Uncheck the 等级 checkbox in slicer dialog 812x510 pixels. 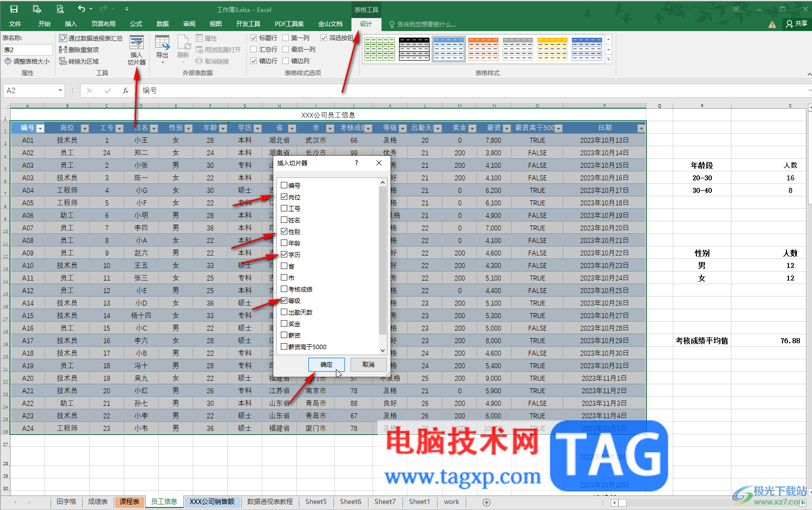pos(284,301)
